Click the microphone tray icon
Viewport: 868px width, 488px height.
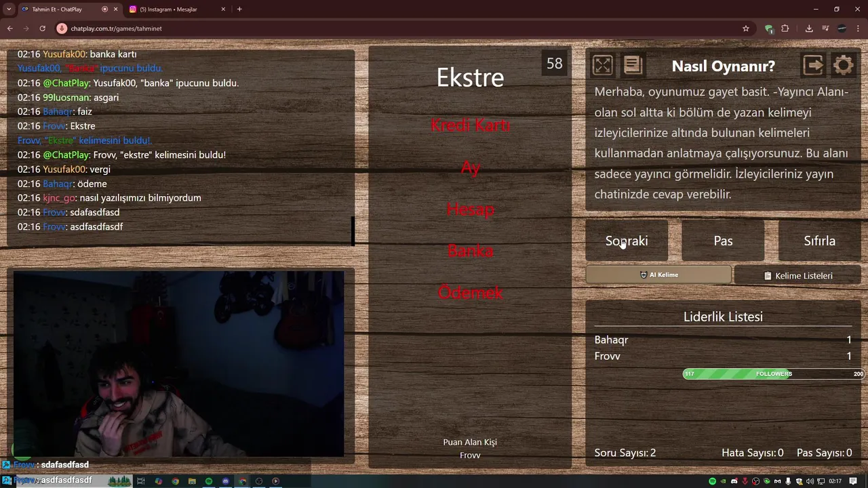(788, 481)
